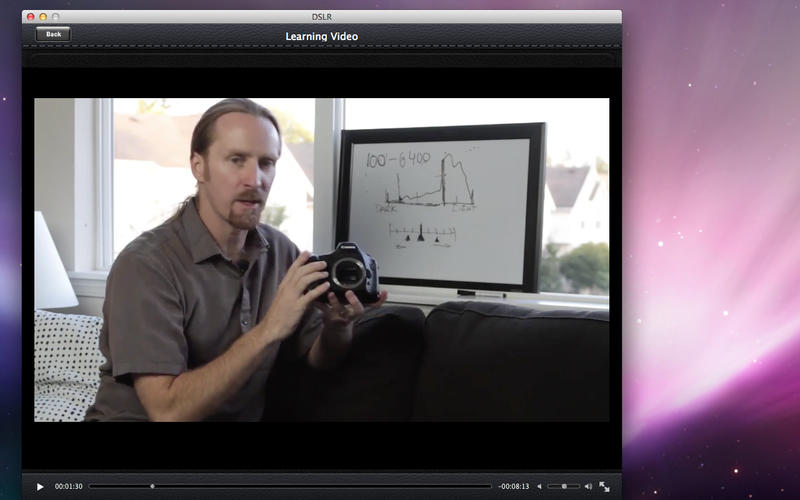This screenshot has height=500, width=800.
Task: Click the volume slider knob
Action: click(x=564, y=486)
